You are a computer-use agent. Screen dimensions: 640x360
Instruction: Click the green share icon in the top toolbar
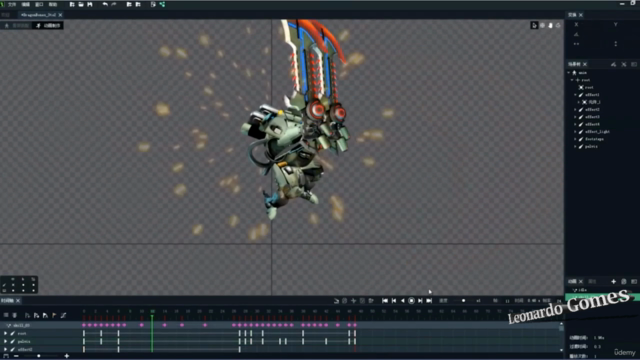(x=162, y=4)
